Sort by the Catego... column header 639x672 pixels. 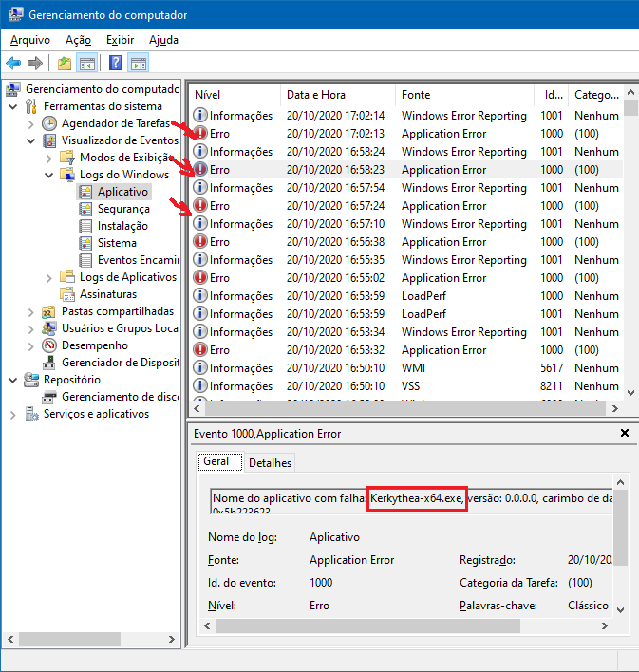pyautogui.click(x=595, y=95)
